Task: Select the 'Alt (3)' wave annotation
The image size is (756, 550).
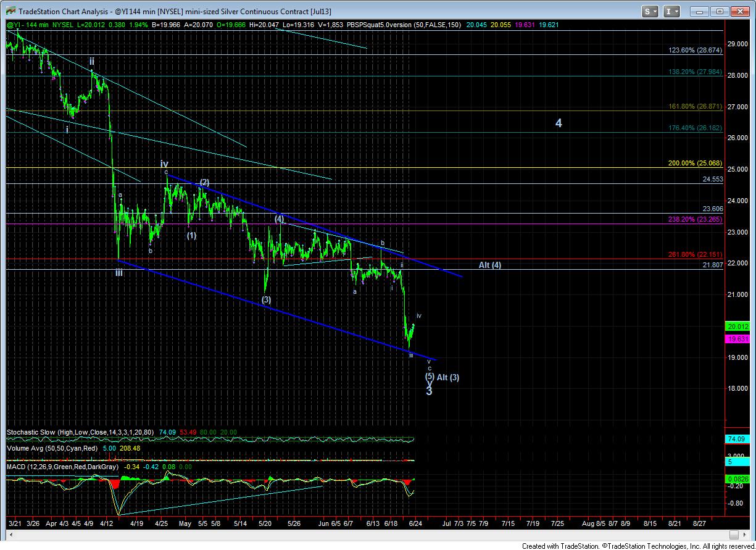Action: 448,377
